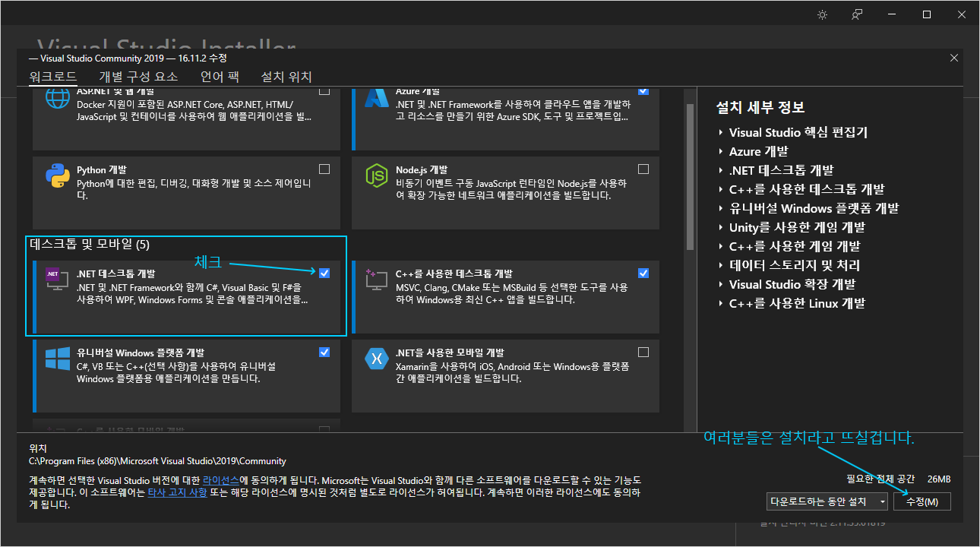The image size is (980, 547).
Task: Expand 데이터 스토리지 및 처리 details
Action: tap(720, 266)
